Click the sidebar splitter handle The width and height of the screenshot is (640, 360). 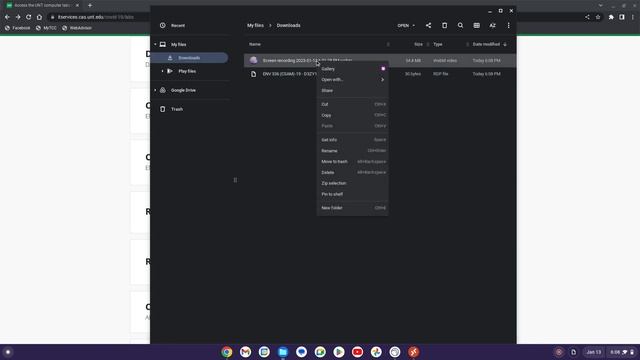pos(235,180)
